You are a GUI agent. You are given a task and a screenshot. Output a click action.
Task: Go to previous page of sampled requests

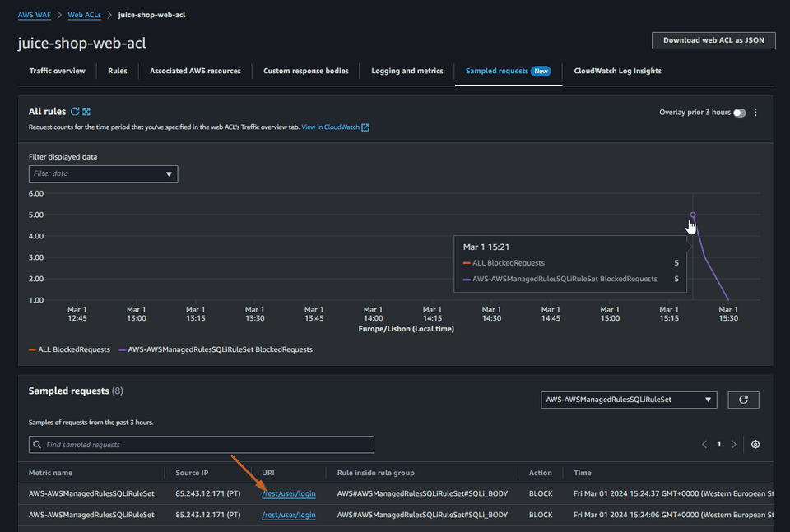[704, 444]
